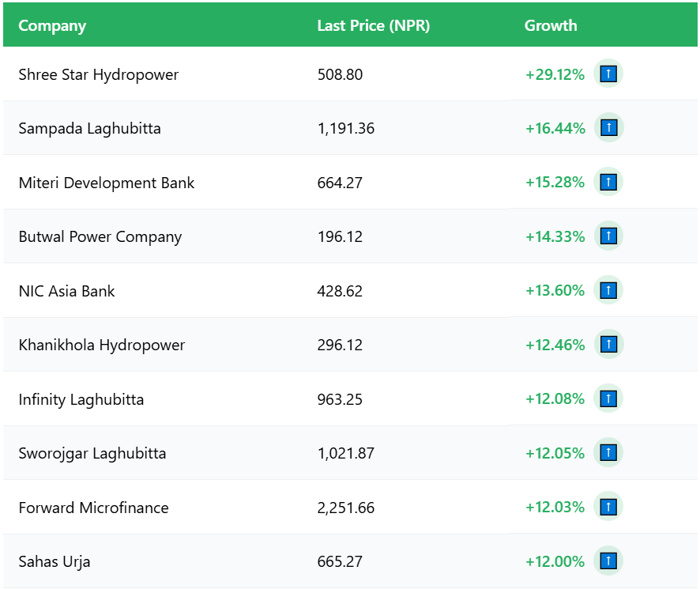Select the Shree Star Hydropower company name
This screenshot has width=700, height=589.
pyautogui.click(x=98, y=74)
